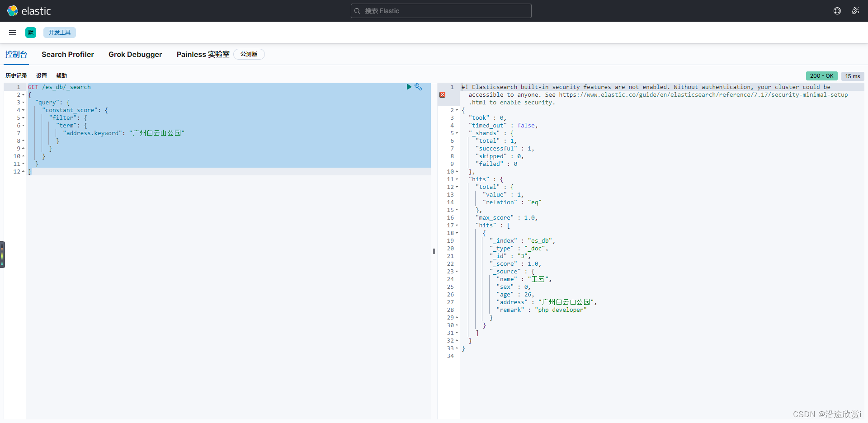Click the "relation" : "eq" line
The width and height of the screenshot is (868, 423).
512,202
